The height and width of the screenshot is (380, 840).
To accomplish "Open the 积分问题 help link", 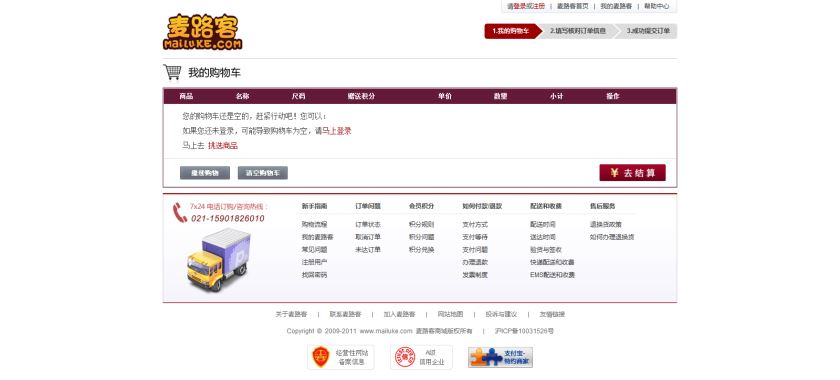I will (x=422, y=237).
